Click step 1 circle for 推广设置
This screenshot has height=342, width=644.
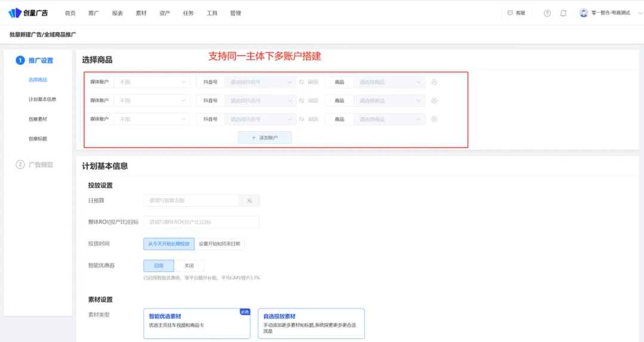pyautogui.click(x=20, y=60)
